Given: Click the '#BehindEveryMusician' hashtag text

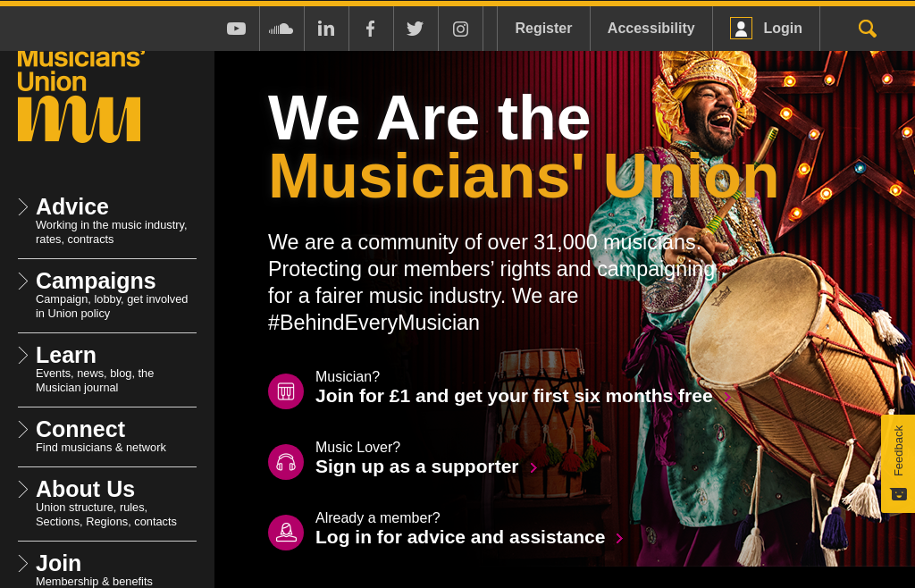Looking at the screenshot, I should click(374, 323).
